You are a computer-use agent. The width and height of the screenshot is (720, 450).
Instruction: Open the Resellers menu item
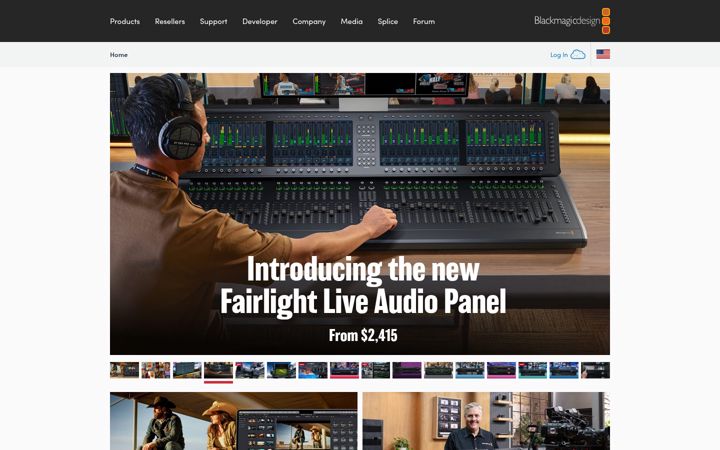169,21
